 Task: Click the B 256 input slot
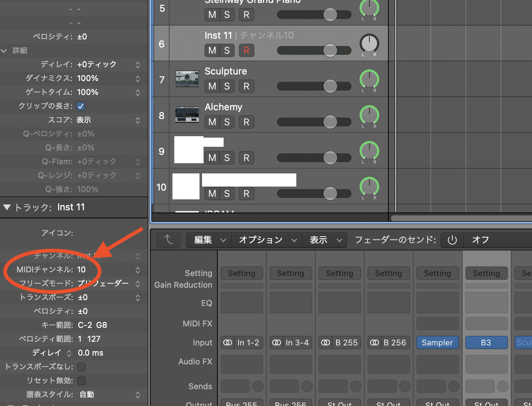(395, 342)
